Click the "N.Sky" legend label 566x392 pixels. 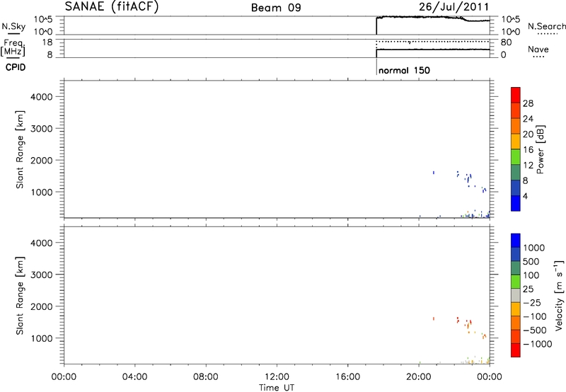[13, 26]
